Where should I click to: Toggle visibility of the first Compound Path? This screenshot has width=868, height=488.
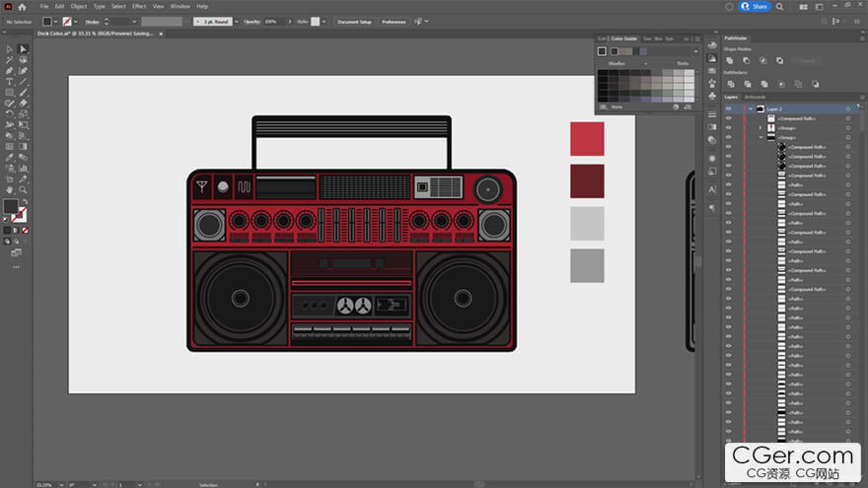coord(729,118)
